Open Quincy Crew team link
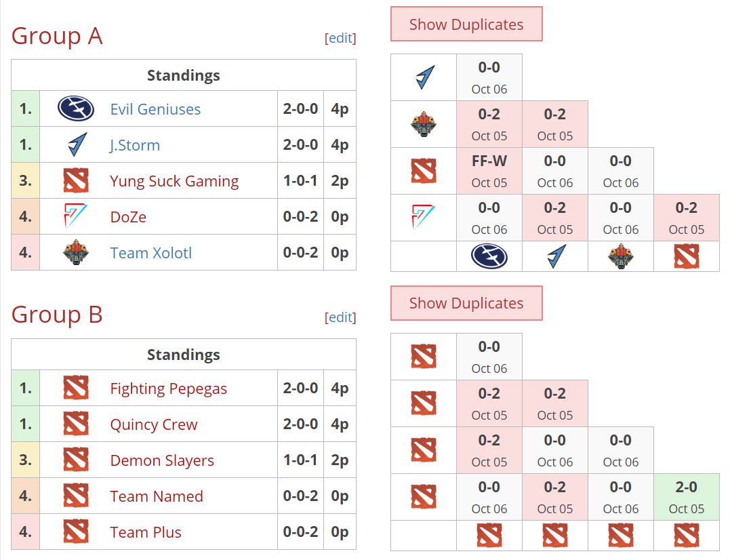Image resolution: width=732 pixels, height=560 pixels. point(154,424)
